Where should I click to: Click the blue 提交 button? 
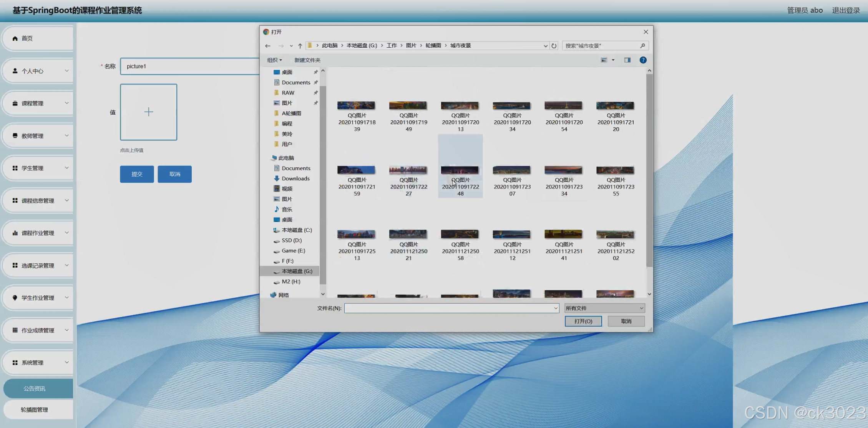137,174
